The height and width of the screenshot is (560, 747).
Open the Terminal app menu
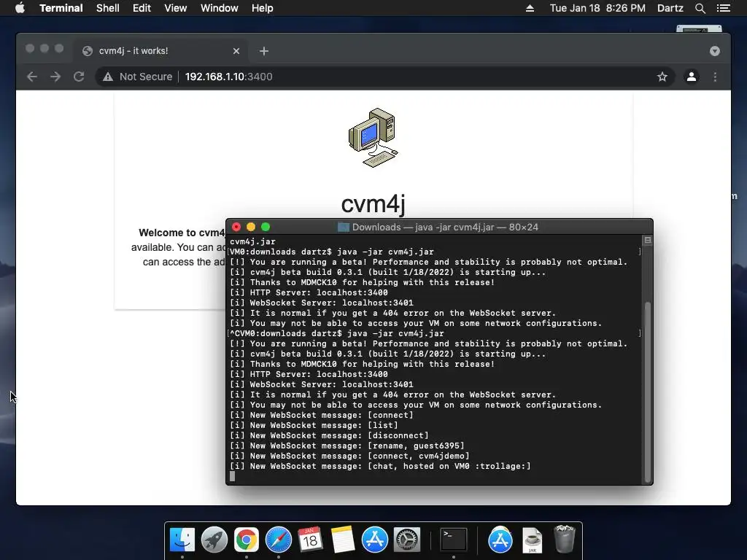point(61,8)
